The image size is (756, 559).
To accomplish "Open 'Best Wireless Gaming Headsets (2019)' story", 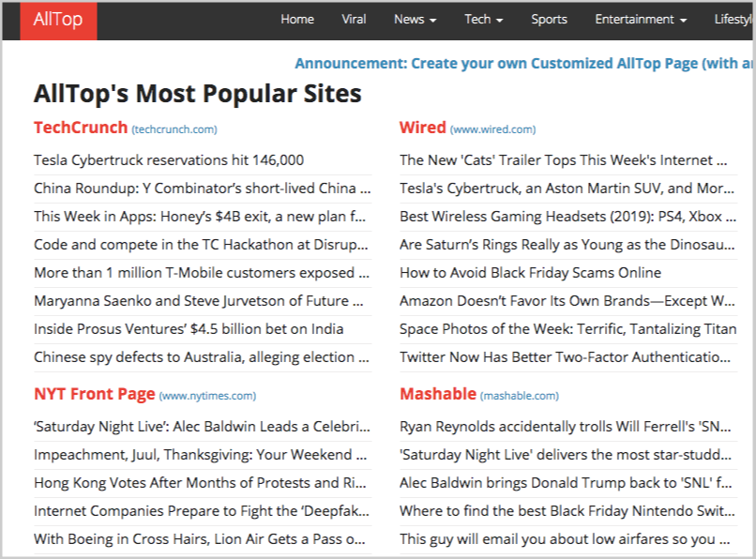I will (x=568, y=217).
